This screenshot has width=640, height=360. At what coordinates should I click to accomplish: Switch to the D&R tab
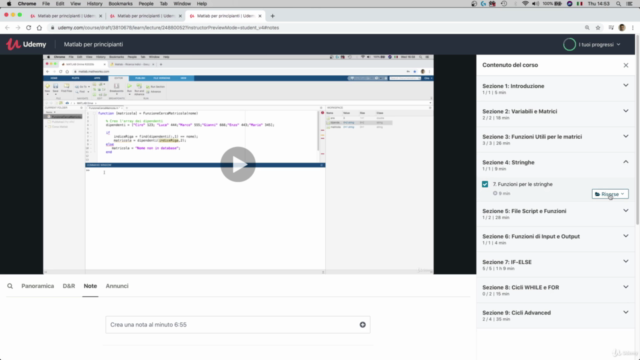coord(69,286)
